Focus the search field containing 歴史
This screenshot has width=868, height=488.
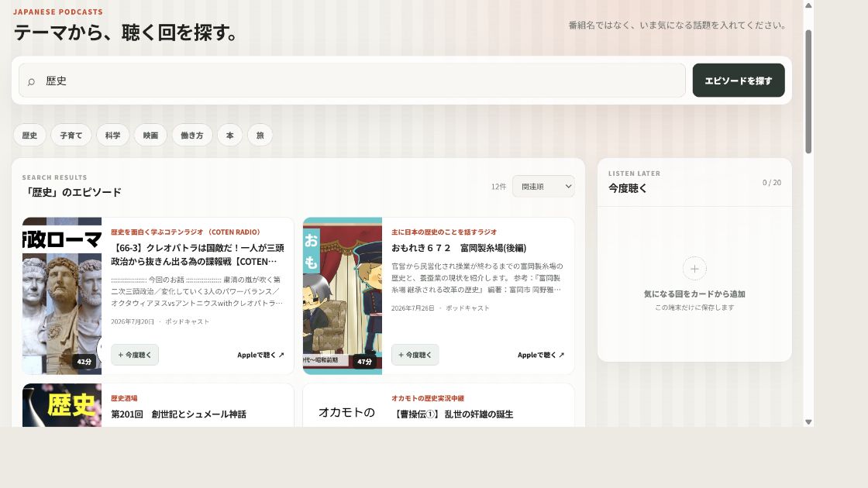pyautogui.click(x=352, y=81)
